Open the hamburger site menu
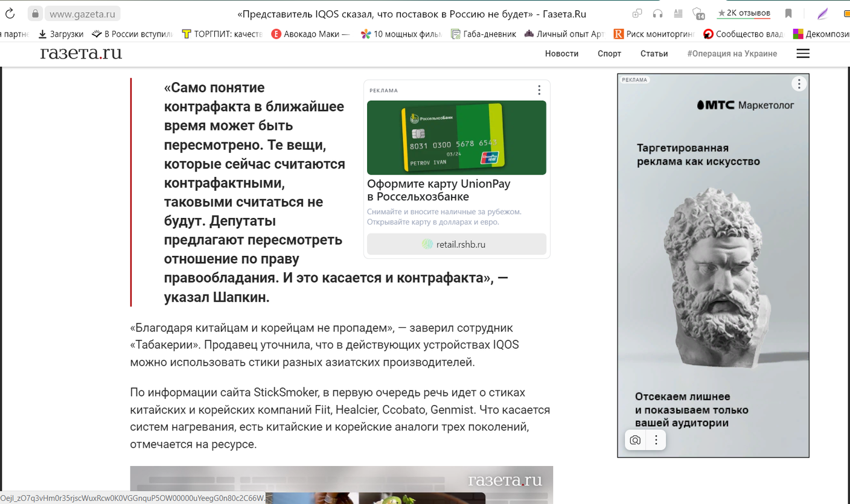This screenshot has height=504, width=850. 803,54
